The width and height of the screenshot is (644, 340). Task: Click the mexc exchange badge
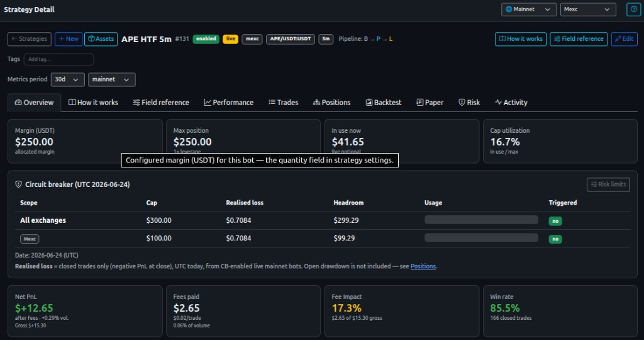coord(252,39)
